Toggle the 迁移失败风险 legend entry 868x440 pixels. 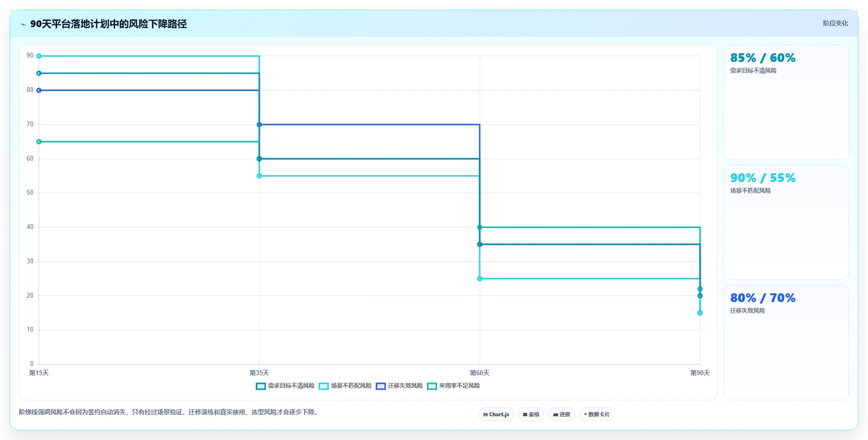[399, 386]
